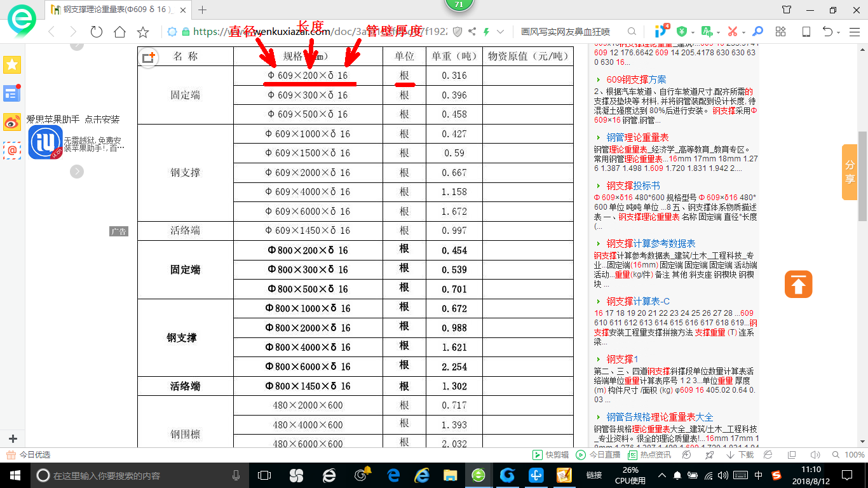Open the Windows action center notification icon
Viewport: 868px width, 488px height.
(846, 475)
